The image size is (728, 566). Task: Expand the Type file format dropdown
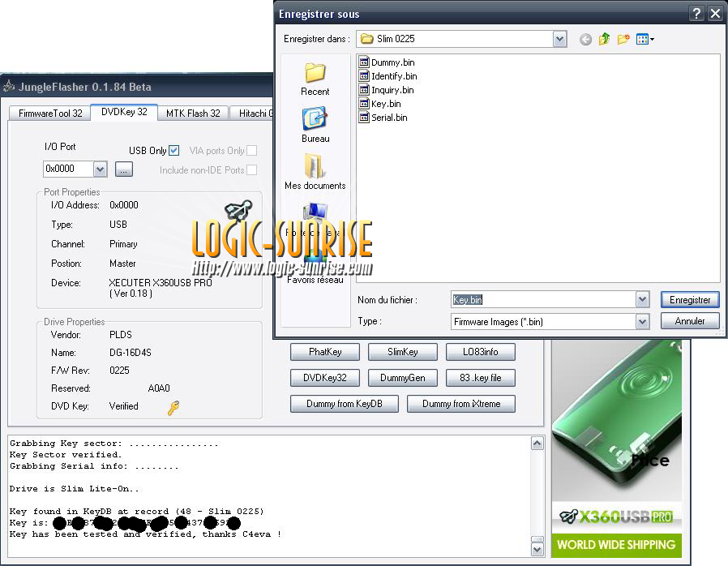point(642,321)
